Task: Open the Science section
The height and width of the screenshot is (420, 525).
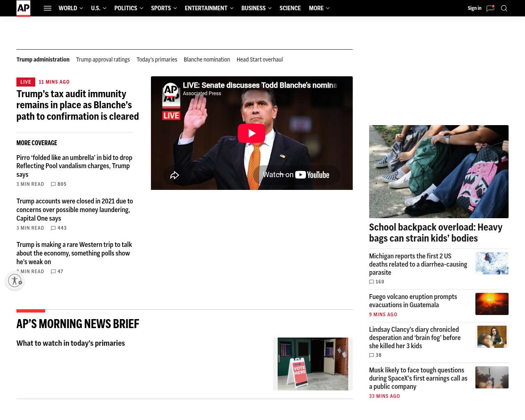Action: tap(290, 8)
